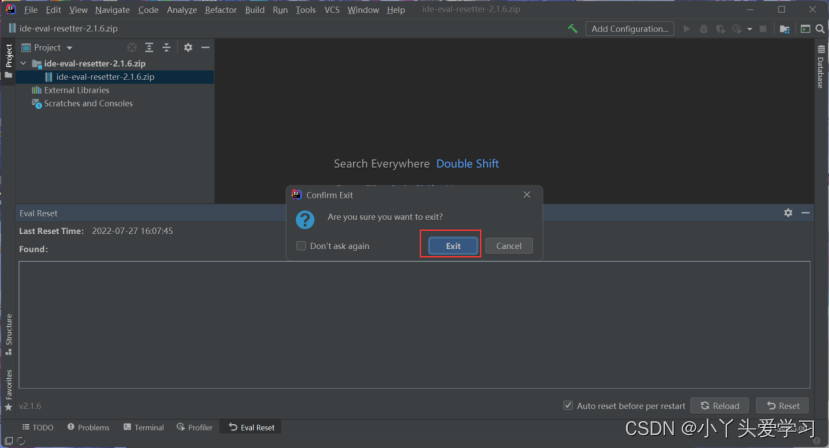The width and height of the screenshot is (830, 448).
Task: Open the Tools menu
Action: tap(305, 10)
